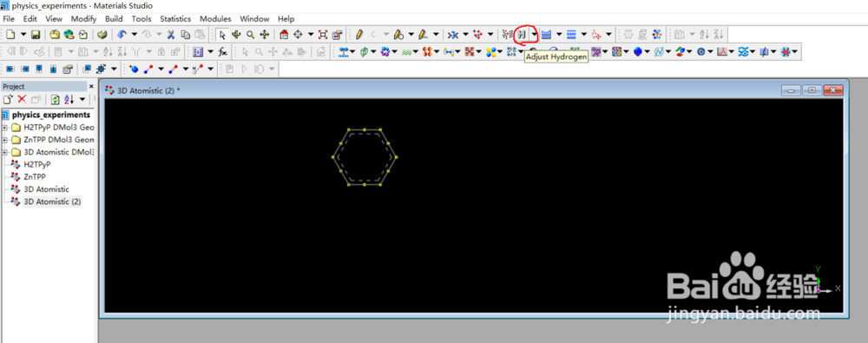Open the Build menu

point(114,19)
